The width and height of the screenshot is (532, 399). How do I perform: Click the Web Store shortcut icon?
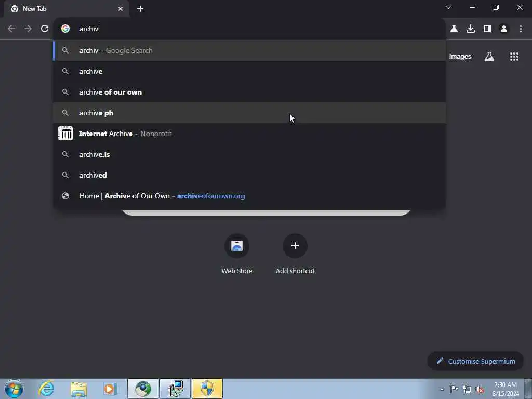(x=237, y=246)
